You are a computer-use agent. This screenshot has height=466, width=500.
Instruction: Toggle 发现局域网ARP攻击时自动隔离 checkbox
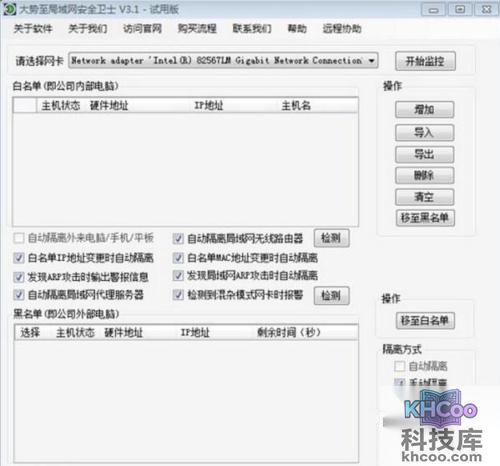pos(178,275)
